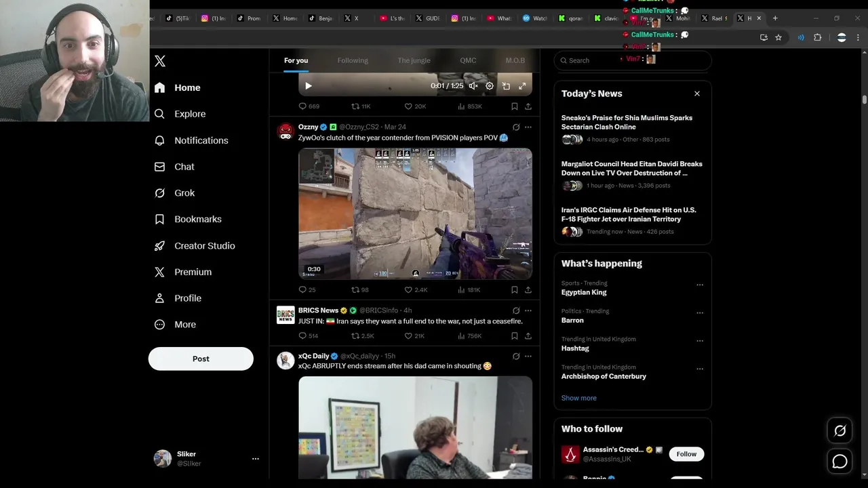The width and height of the screenshot is (868, 488).
Task: Open Grok explain on Ozzny post
Action: [516, 127]
